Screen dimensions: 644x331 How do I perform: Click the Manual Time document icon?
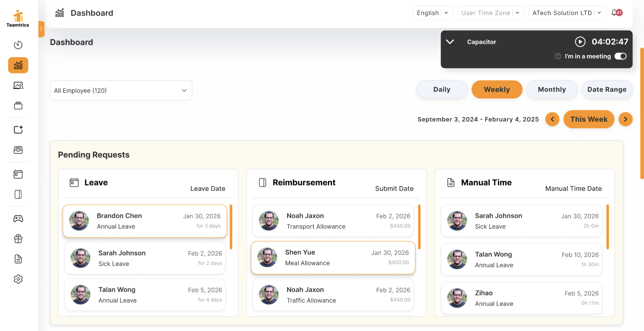tap(451, 183)
